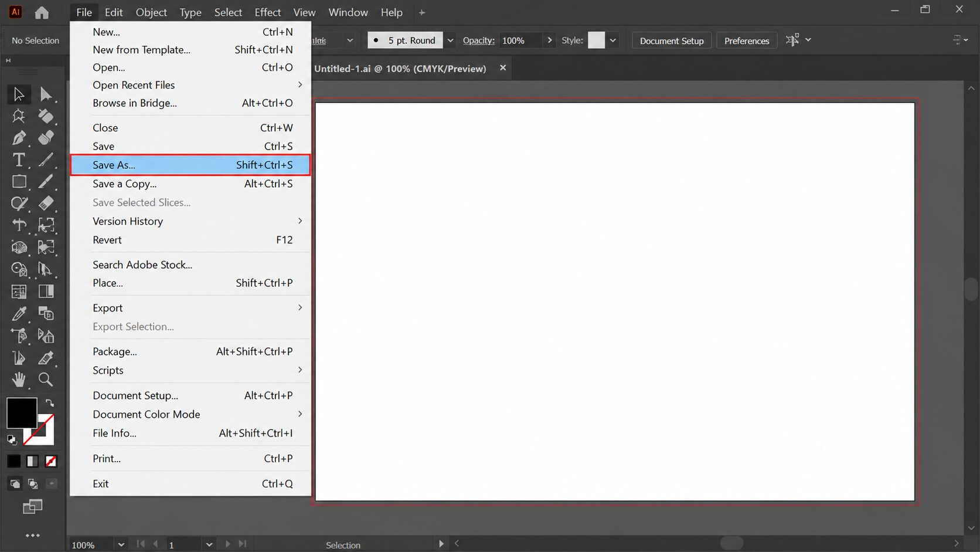
Task: Set paint type to solid Color
Action: pyautogui.click(x=14, y=462)
